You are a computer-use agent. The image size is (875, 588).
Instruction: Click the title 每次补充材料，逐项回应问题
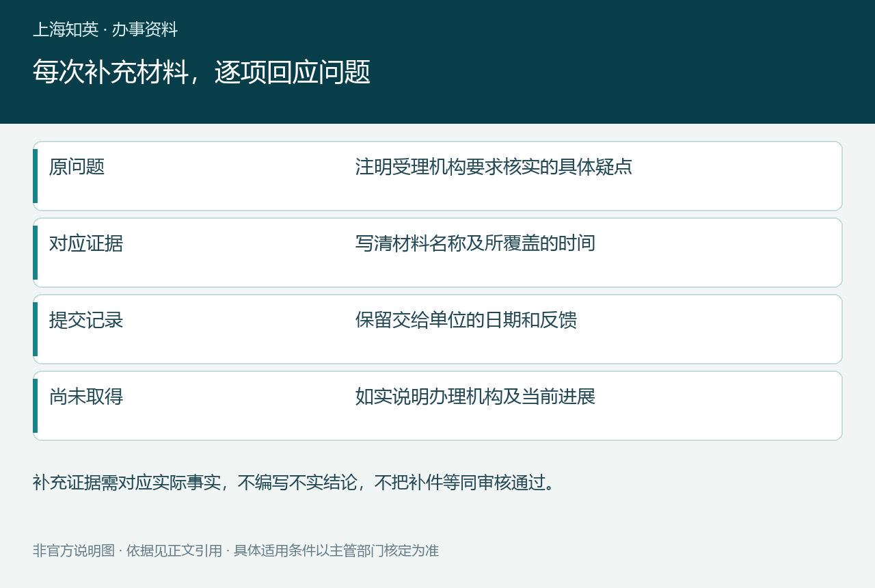(202, 72)
